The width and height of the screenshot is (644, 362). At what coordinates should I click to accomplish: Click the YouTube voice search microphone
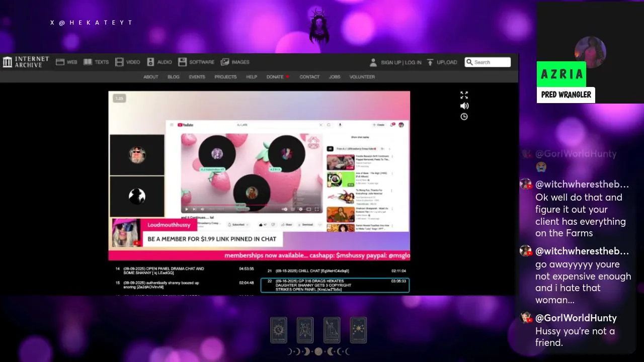340,125
